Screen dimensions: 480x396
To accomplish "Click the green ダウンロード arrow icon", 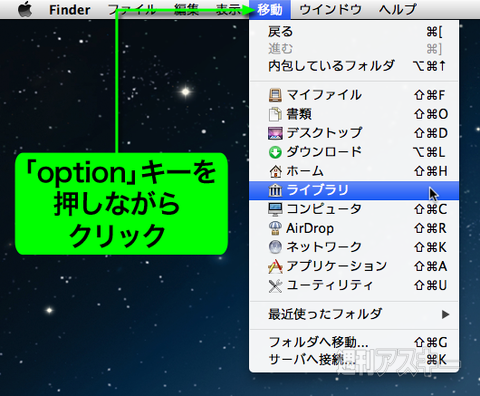I will (275, 152).
